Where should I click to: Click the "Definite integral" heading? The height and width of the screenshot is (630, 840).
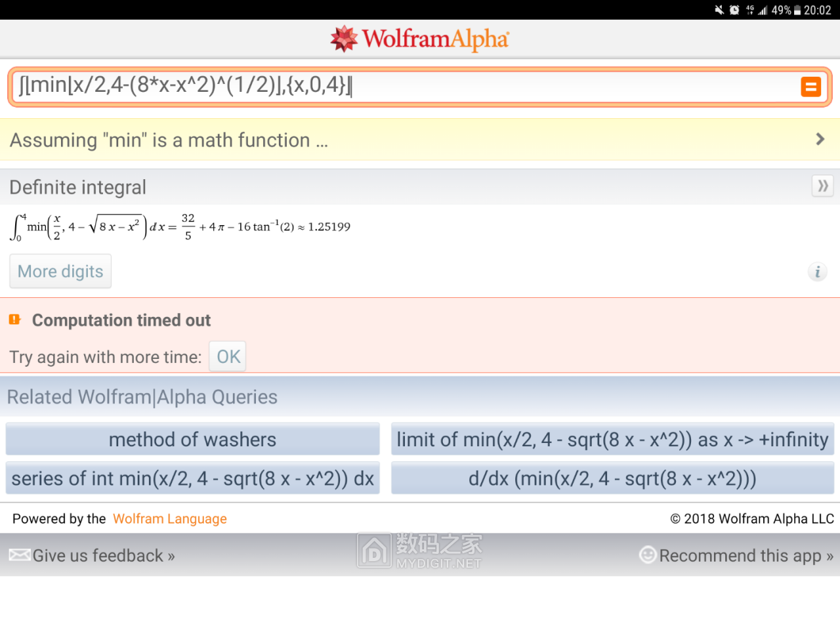(77, 187)
